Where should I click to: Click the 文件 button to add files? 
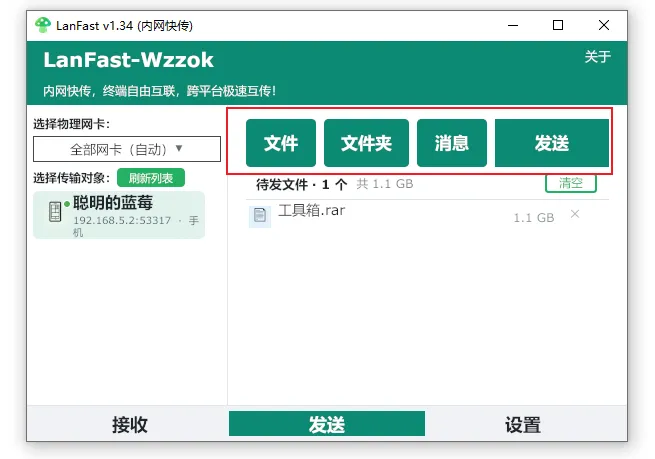[x=281, y=143]
